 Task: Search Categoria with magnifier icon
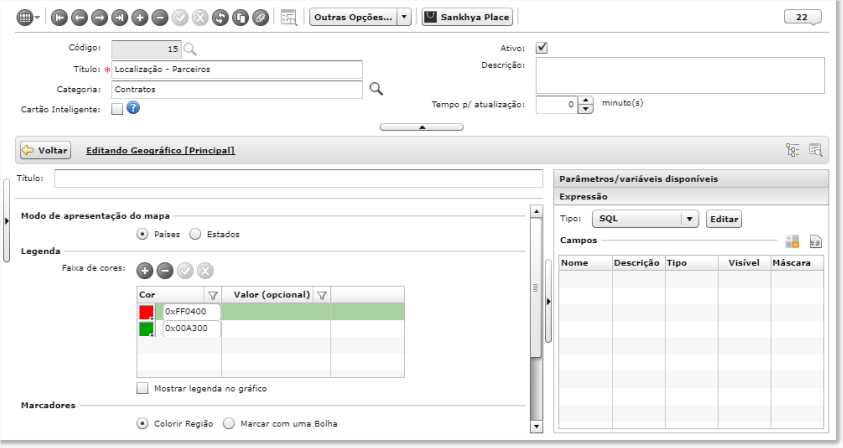376,89
